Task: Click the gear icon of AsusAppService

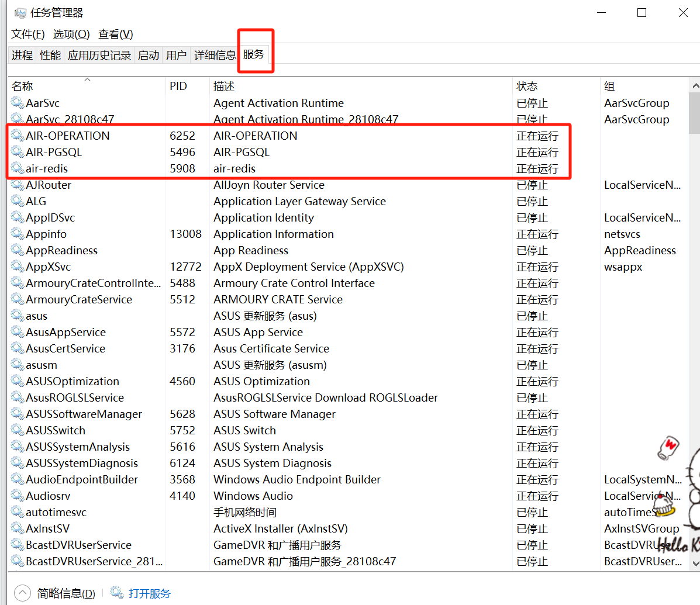Action: [x=18, y=332]
